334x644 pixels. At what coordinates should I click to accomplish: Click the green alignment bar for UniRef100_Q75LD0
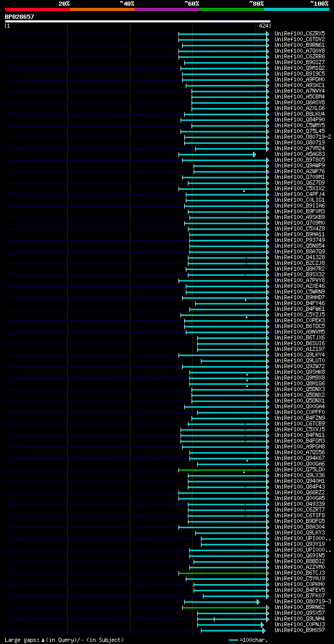(x=224, y=470)
